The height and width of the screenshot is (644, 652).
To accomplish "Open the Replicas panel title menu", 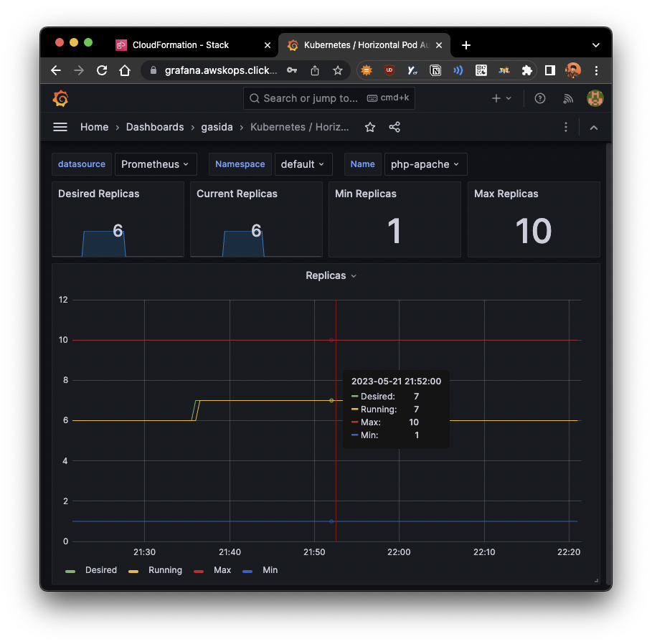I will [x=331, y=275].
